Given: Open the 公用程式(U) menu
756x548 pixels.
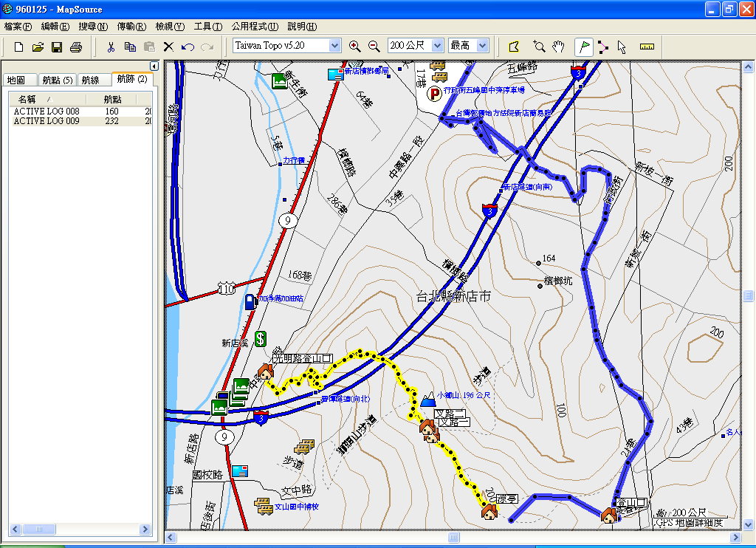Looking at the screenshot, I should pos(255,27).
